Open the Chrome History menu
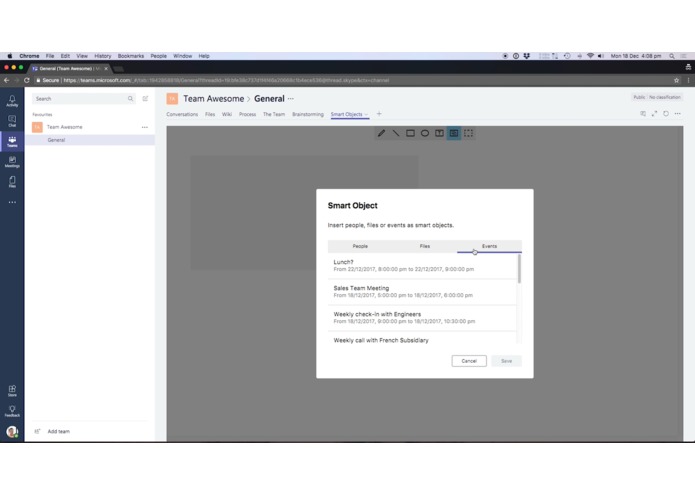 pyautogui.click(x=102, y=56)
